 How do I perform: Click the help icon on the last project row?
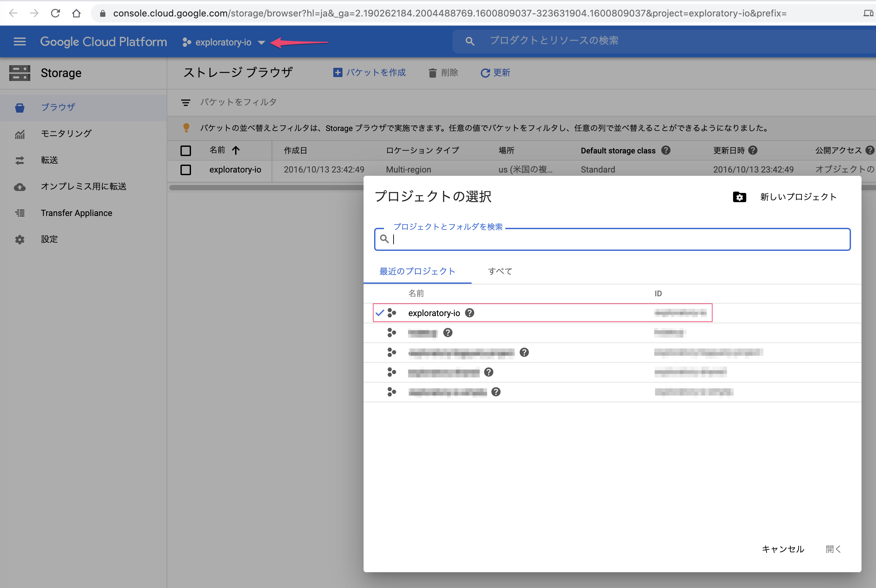pos(496,392)
